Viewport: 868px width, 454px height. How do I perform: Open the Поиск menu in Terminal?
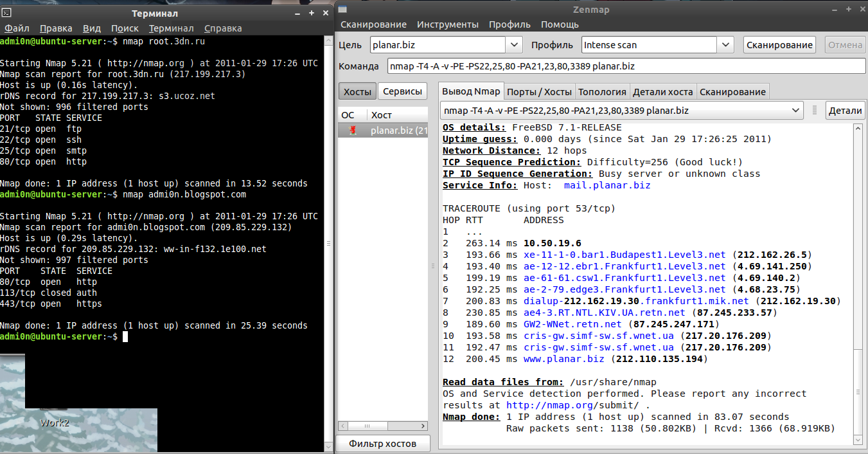(x=125, y=28)
